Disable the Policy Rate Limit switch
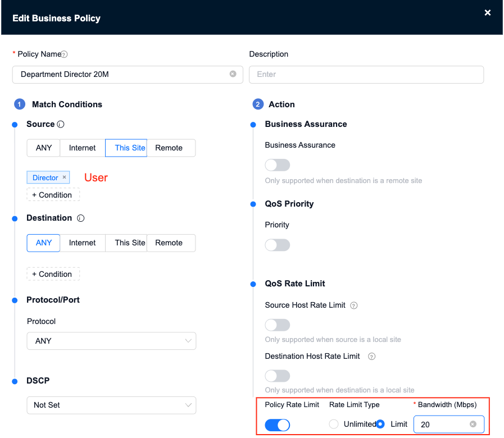This screenshot has height=438, width=504. pos(278,425)
